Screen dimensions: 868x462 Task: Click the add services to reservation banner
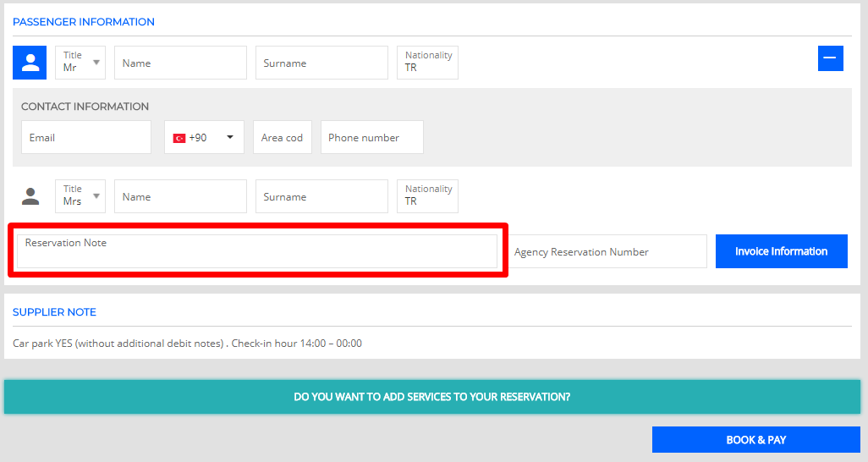[x=431, y=397]
